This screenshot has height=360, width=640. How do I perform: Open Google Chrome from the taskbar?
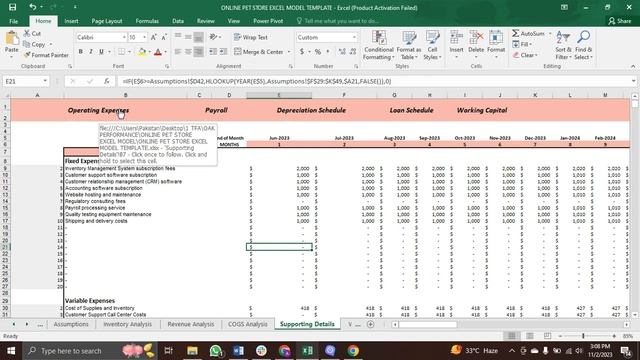pos(353,351)
